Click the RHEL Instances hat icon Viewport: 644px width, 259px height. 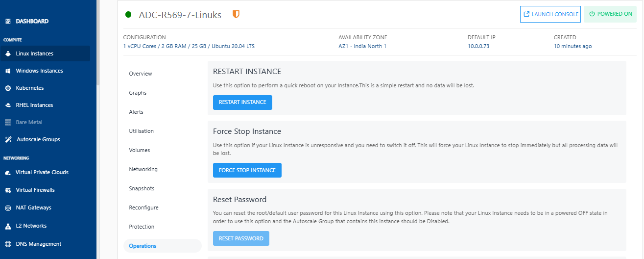tap(8, 105)
